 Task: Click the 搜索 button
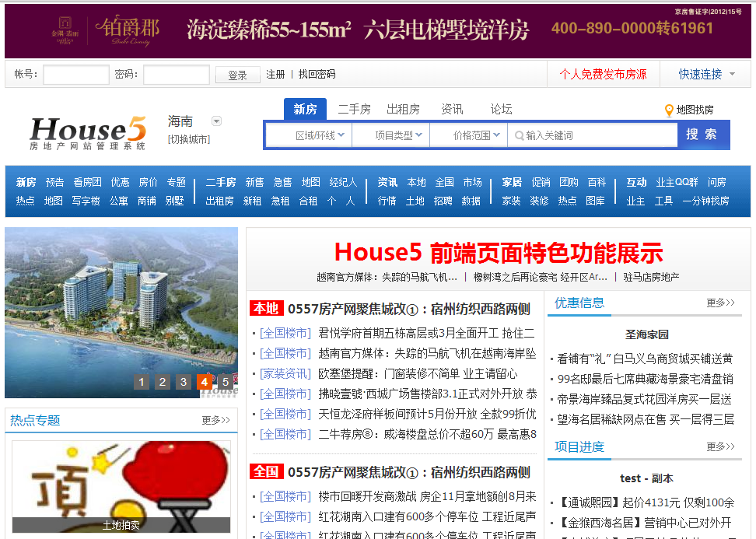coord(702,135)
